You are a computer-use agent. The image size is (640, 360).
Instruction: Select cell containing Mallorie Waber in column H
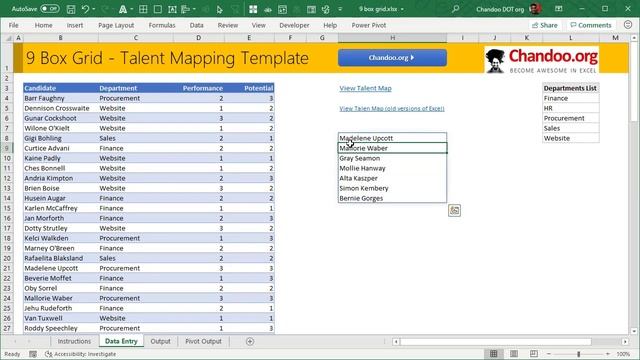tap(392, 148)
